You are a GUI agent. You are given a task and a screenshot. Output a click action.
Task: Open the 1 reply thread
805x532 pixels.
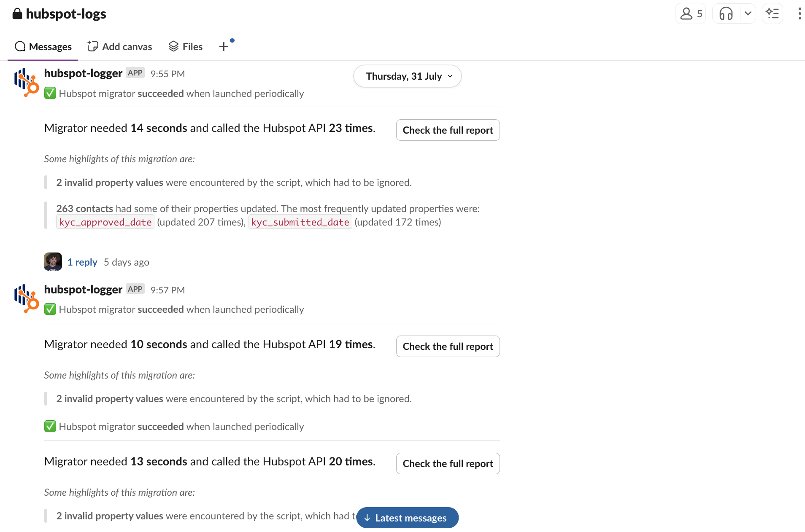(82, 262)
